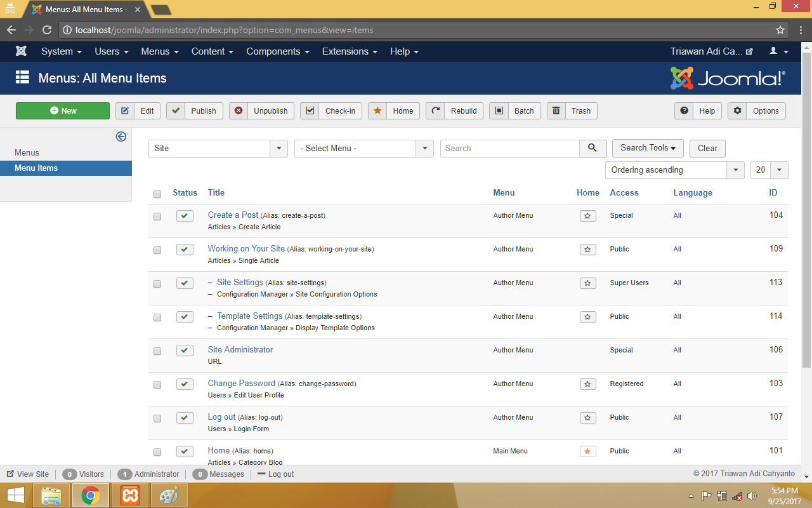Open the user account icon menu
The height and width of the screenshot is (508, 812).
778,51
